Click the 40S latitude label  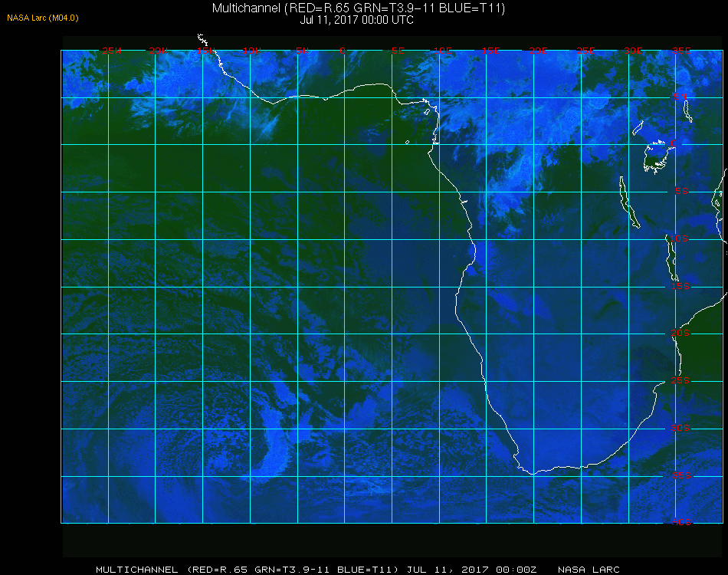(681, 522)
